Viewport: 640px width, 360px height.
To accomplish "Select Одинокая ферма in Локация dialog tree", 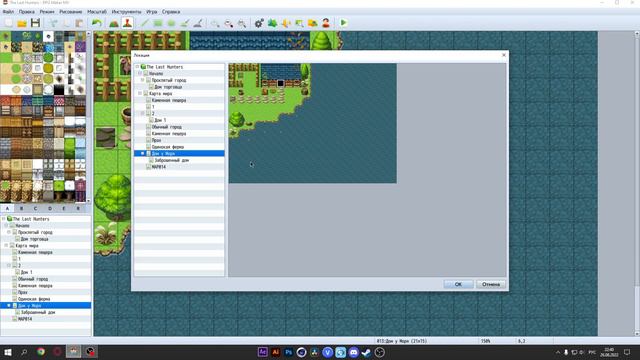I will click(x=167, y=147).
